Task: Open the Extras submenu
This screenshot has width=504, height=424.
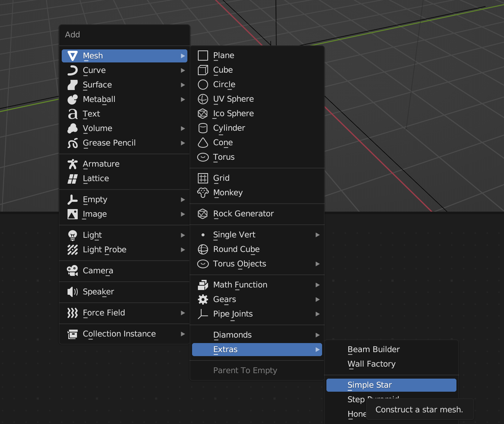Action: click(257, 350)
